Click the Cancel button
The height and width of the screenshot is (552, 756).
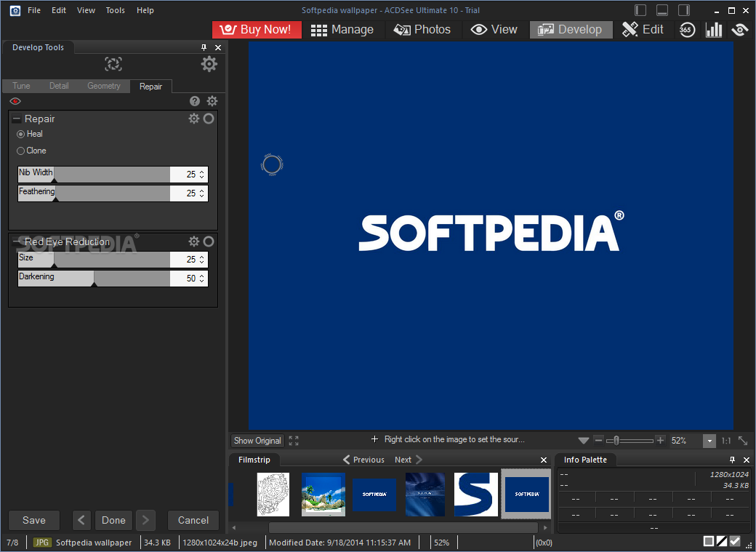coord(193,520)
